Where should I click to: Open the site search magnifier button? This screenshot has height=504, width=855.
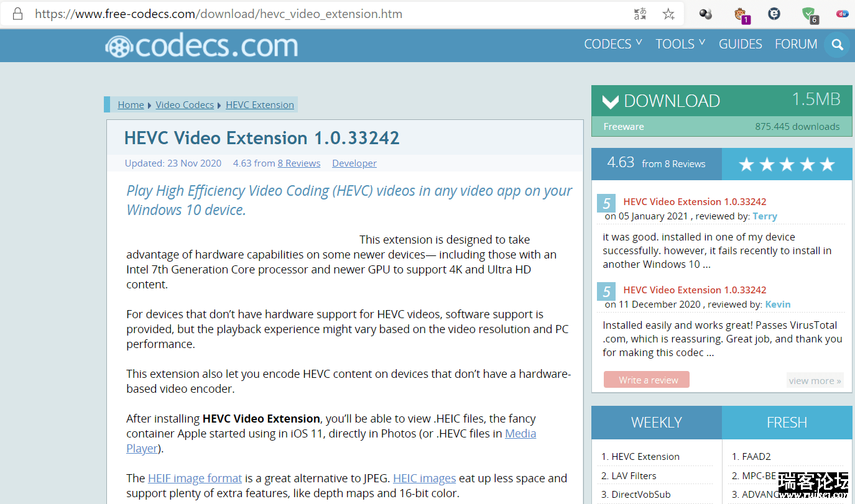[x=837, y=45]
